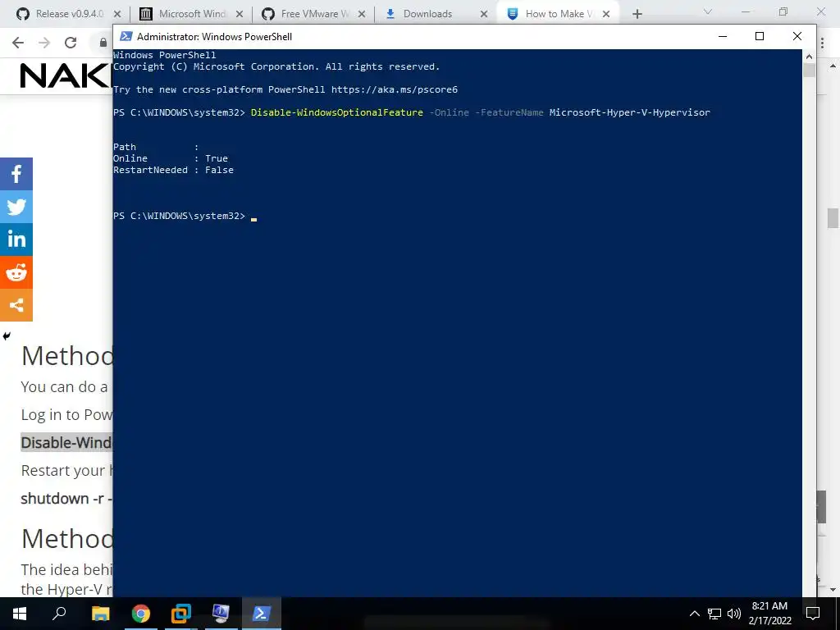Open the network status tray icon

pos(714,614)
